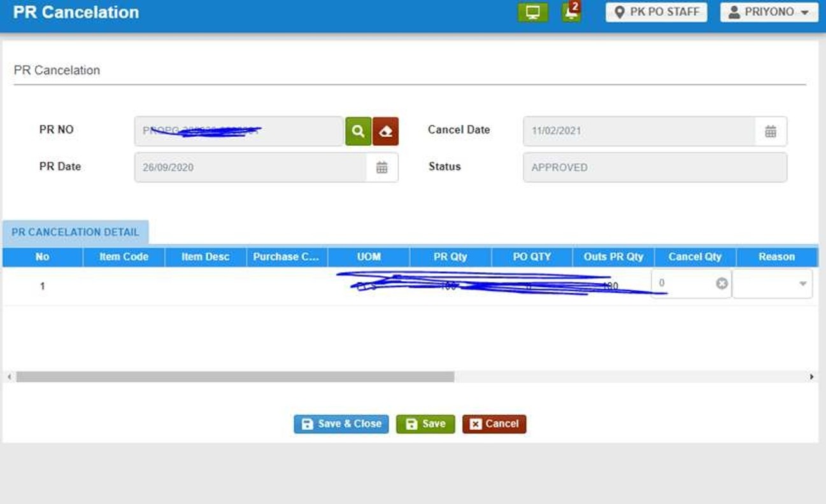Open notifications bell with badge 2
The width and height of the screenshot is (826, 504).
(571, 12)
